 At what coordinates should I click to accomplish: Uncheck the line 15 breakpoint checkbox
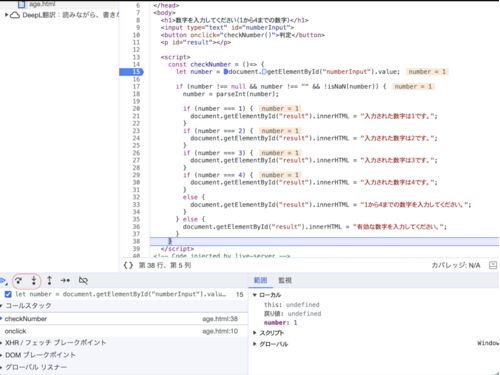click(x=8, y=294)
